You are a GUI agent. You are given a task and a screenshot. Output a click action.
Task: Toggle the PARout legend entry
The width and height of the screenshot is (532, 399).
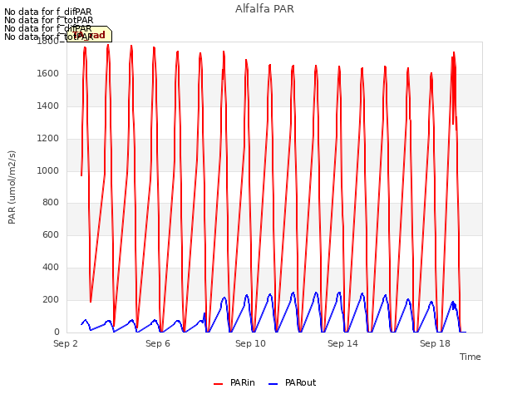292,382
